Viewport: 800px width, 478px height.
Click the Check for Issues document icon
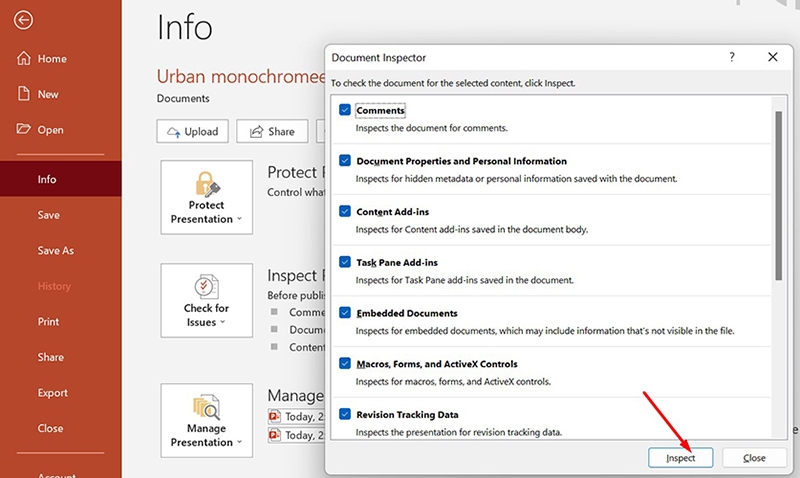tap(206, 287)
